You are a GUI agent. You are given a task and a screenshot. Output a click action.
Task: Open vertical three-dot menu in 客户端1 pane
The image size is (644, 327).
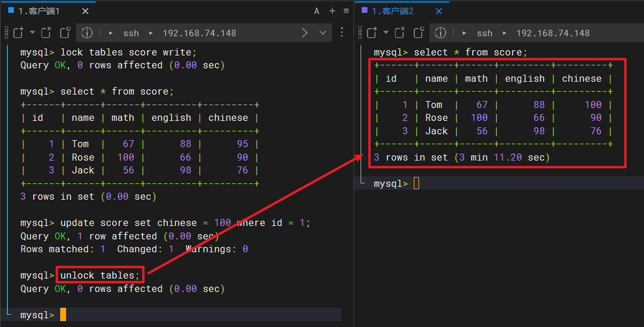[342, 33]
